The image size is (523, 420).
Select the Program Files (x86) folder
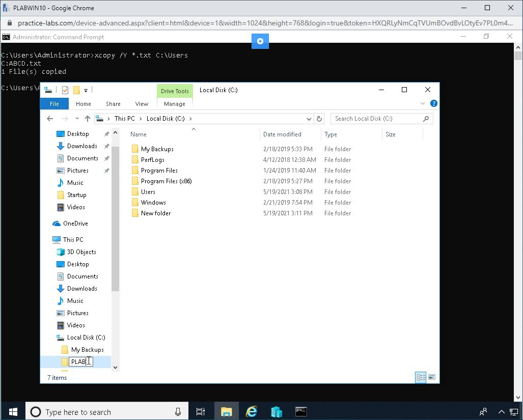(166, 181)
